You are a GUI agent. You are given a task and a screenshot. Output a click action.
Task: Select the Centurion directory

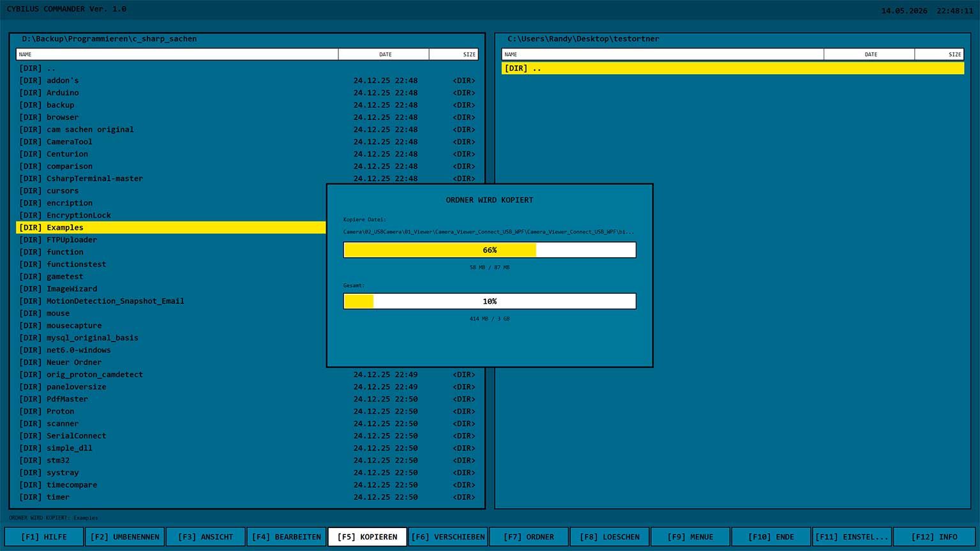coord(247,154)
